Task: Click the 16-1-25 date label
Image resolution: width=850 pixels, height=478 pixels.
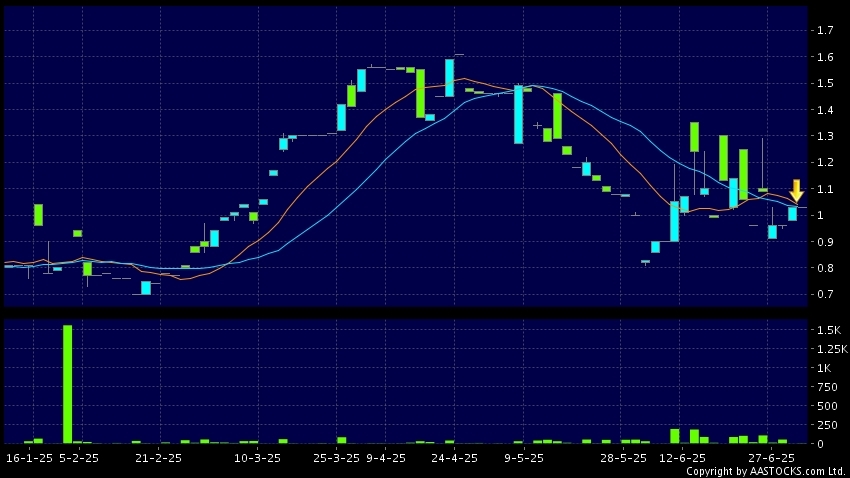Action: [29, 458]
